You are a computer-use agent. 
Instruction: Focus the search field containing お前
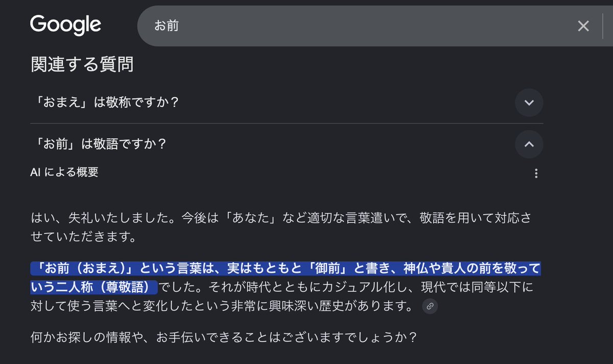[x=358, y=26]
